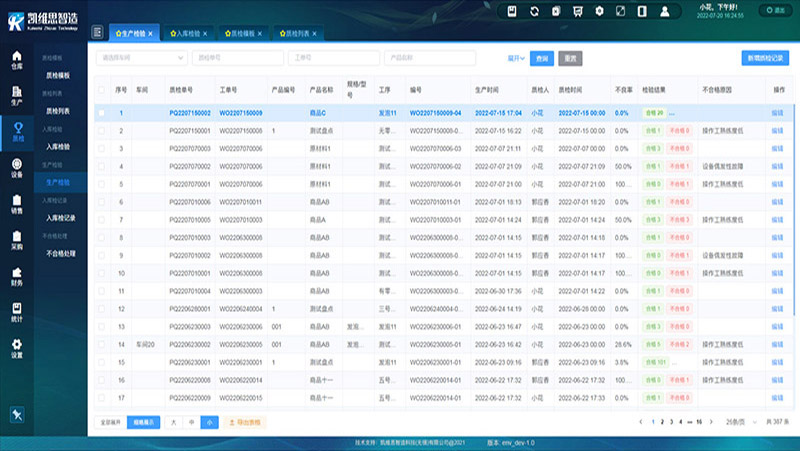Screen dimensions: 800x451
Task: Open the 采购 purchasing module in sidebar
Action: [17, 240]
